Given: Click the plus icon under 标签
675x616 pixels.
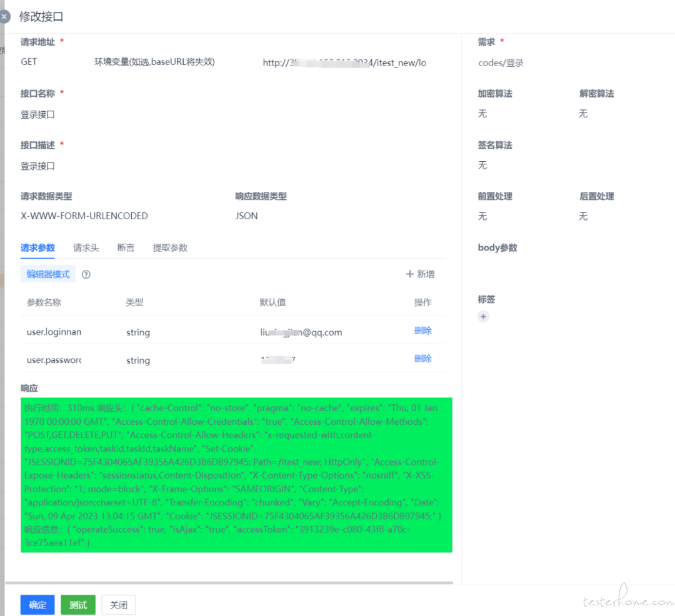Looking at the screenshot, I should point(483,317).
